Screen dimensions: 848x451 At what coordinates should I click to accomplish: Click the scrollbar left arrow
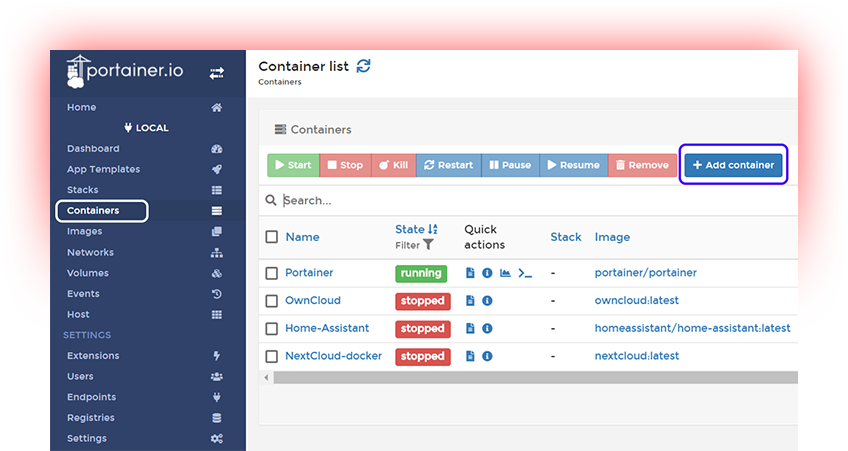266,377
